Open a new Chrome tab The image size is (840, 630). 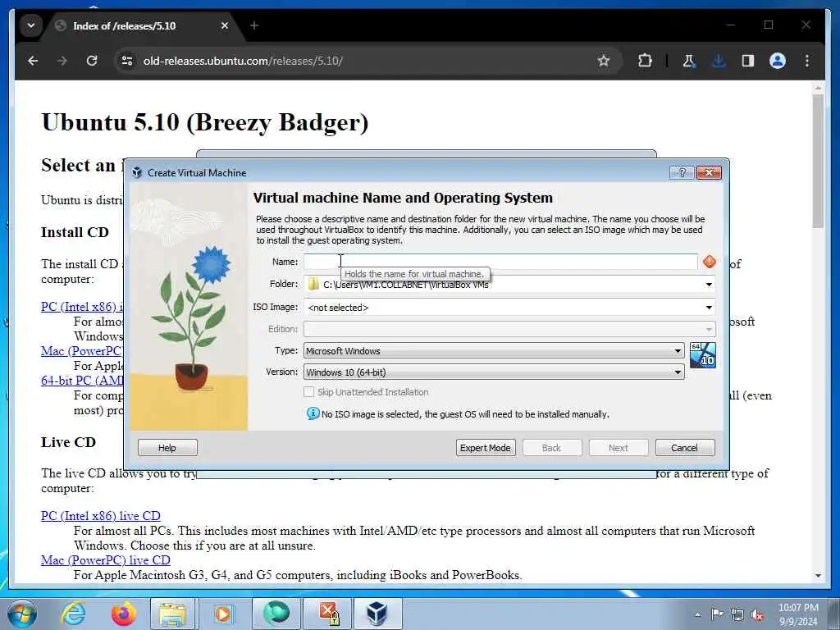(254, 25)
